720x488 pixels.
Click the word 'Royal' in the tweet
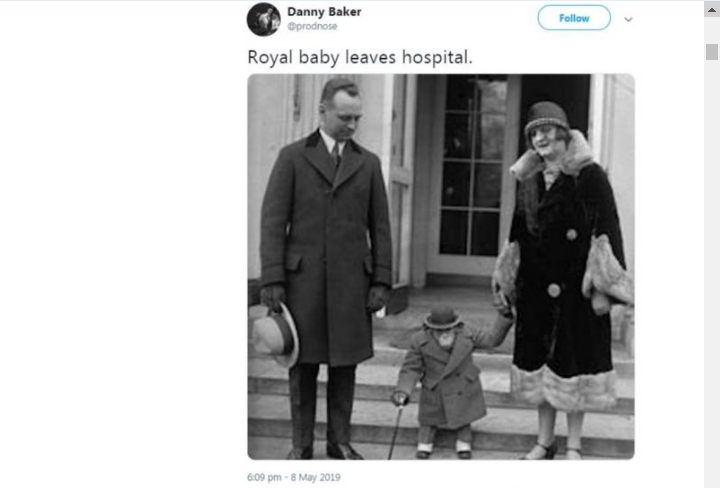tap(270, 58)
